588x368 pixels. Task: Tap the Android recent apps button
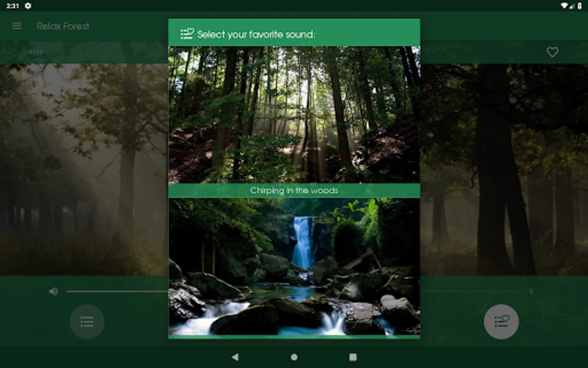coord(353,357)
